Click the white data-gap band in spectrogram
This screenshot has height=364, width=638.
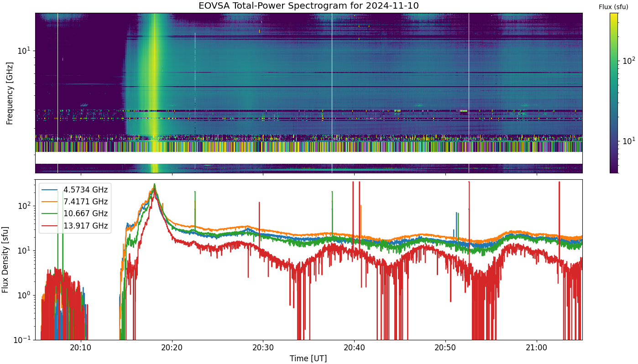point(309,158)
